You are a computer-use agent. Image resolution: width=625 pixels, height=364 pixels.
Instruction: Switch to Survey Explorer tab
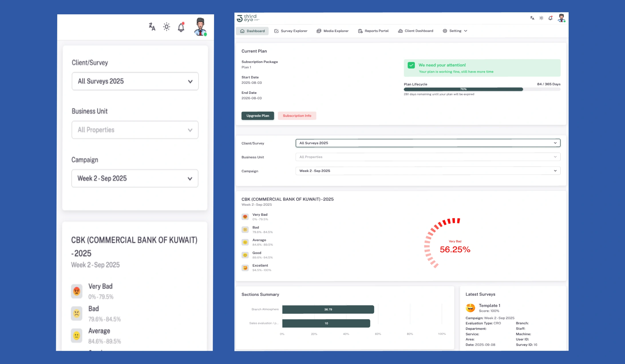[291, 31]
